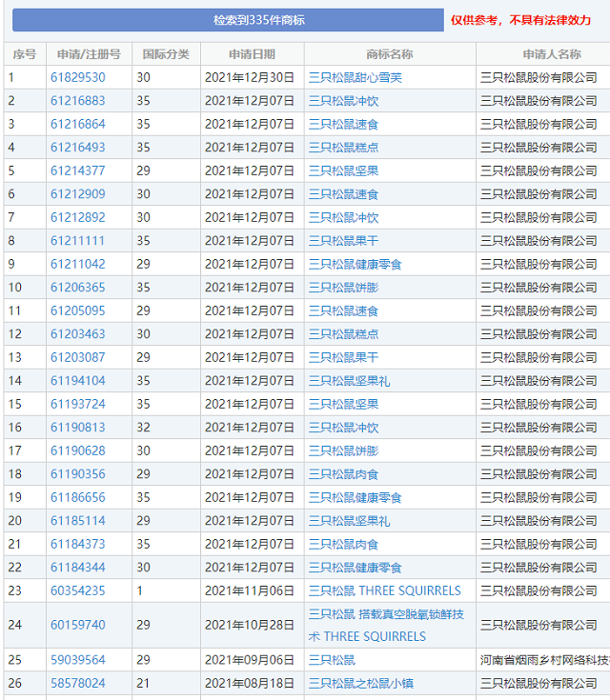Open registration number 60354235

coord(78,591)
